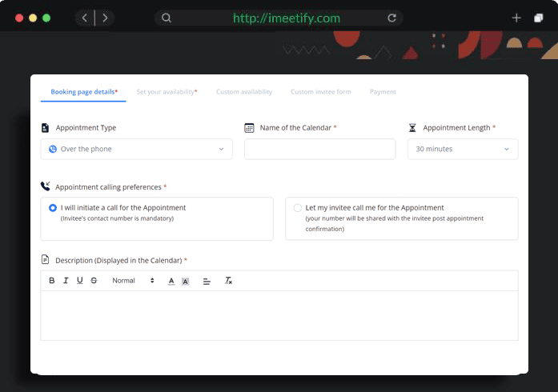Open the text alignment option
The height and width of the screenshot is (392, 558).
(207, 281)
